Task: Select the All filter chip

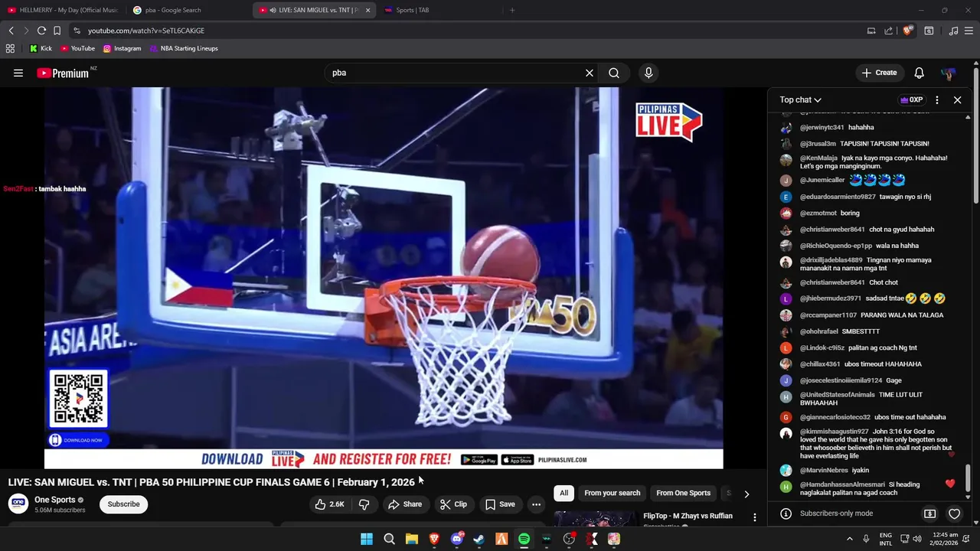Action: tap(563, 493)
